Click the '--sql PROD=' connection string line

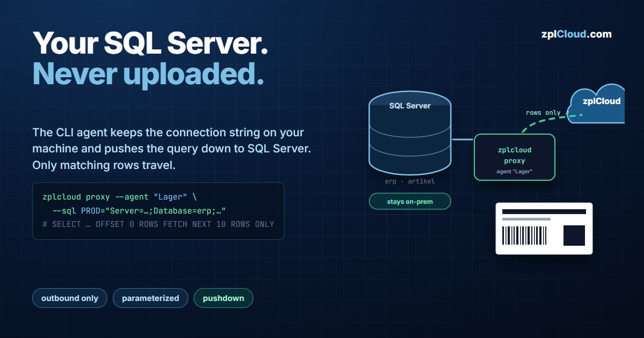[138, 210]
